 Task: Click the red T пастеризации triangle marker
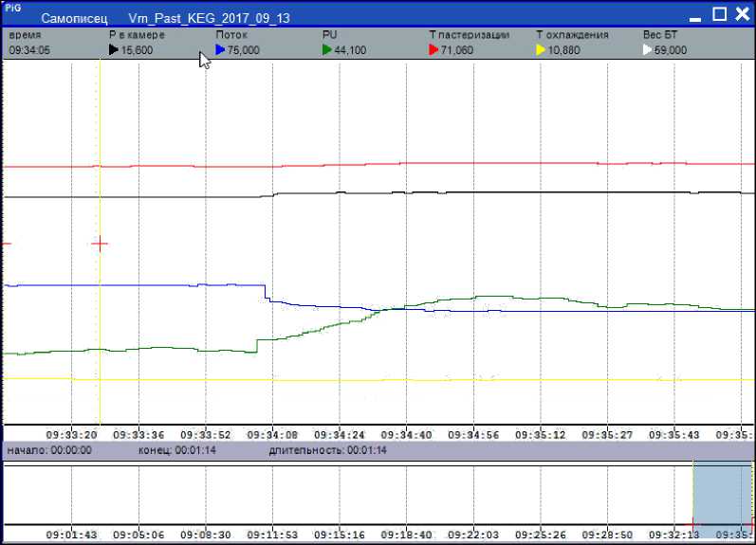(433, 50)
